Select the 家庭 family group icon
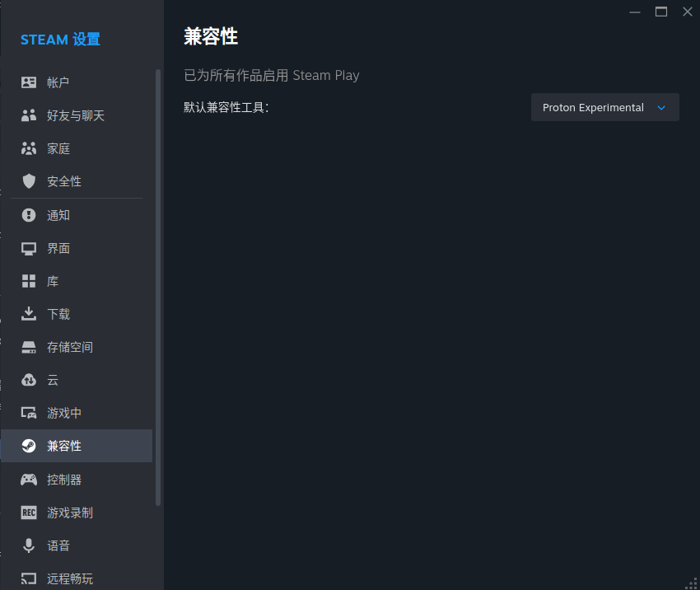700x590 pixels. click(29, 148)
